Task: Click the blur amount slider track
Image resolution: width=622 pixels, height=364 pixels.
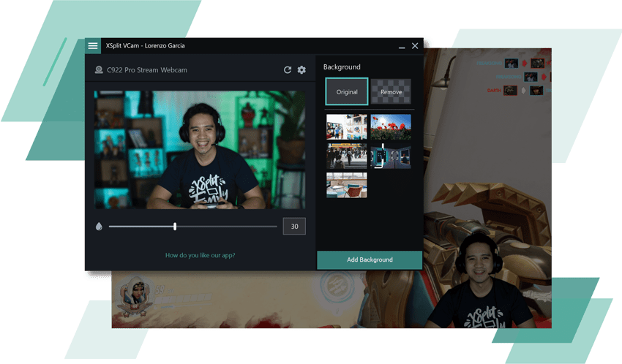Action: tap(192, 227)
